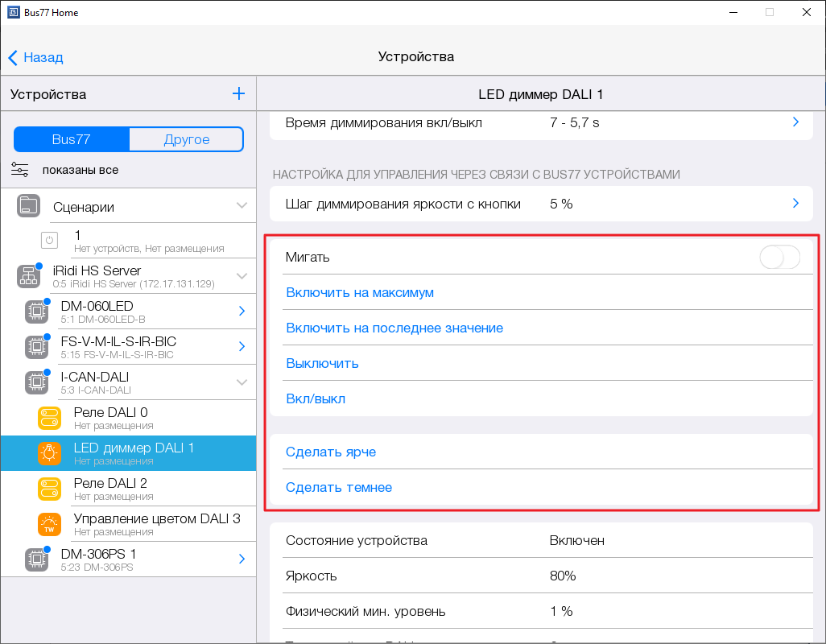Screen dimensions: 826x644
Task: Click the iRidi HS Server network icon
Action: pyautogui.click(x=28, y=276)
